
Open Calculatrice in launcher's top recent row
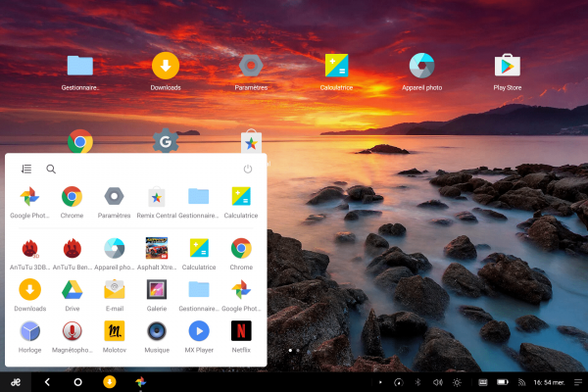(x=241, y=196)
